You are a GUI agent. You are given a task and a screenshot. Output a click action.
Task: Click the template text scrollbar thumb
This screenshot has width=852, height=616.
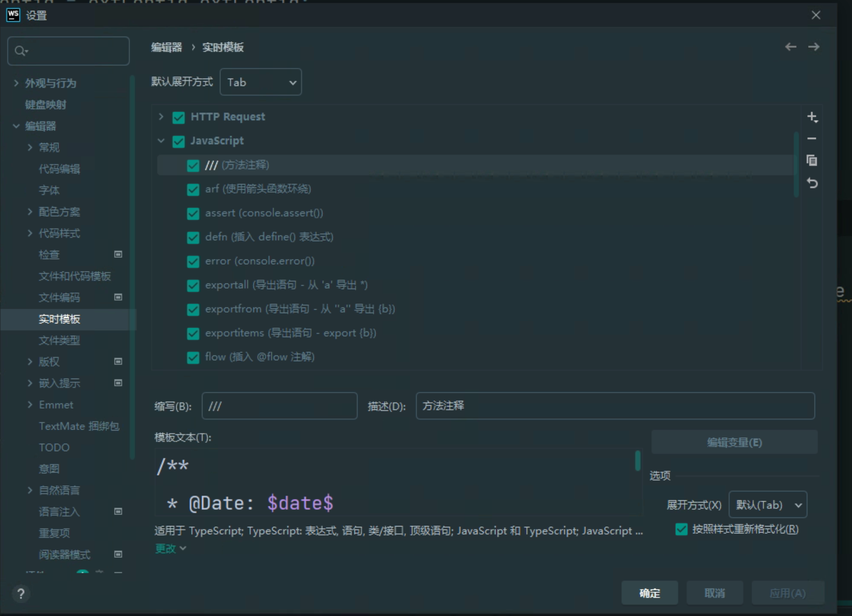(x=638, y=461)
